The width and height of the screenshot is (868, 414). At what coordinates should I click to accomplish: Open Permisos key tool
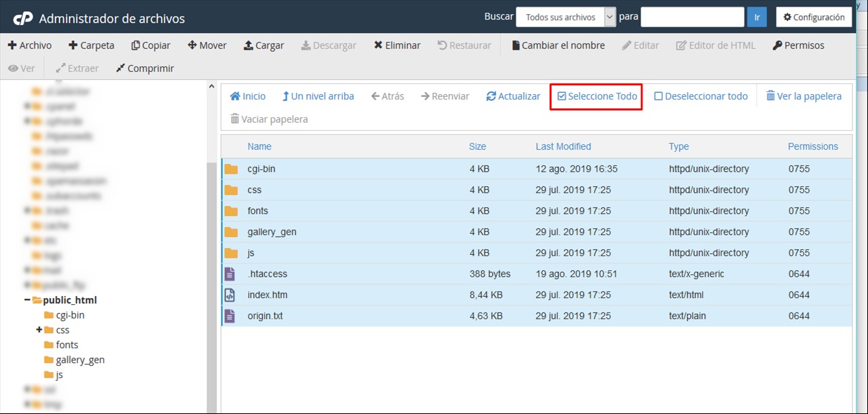tap(777, 45)
